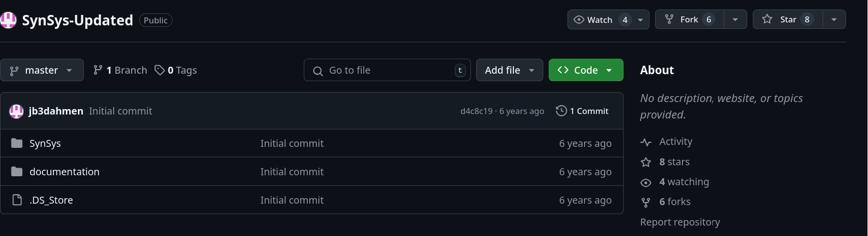Click the SynSys folder icon
This screenshot has height=236, width=868.
click(17, 143)
